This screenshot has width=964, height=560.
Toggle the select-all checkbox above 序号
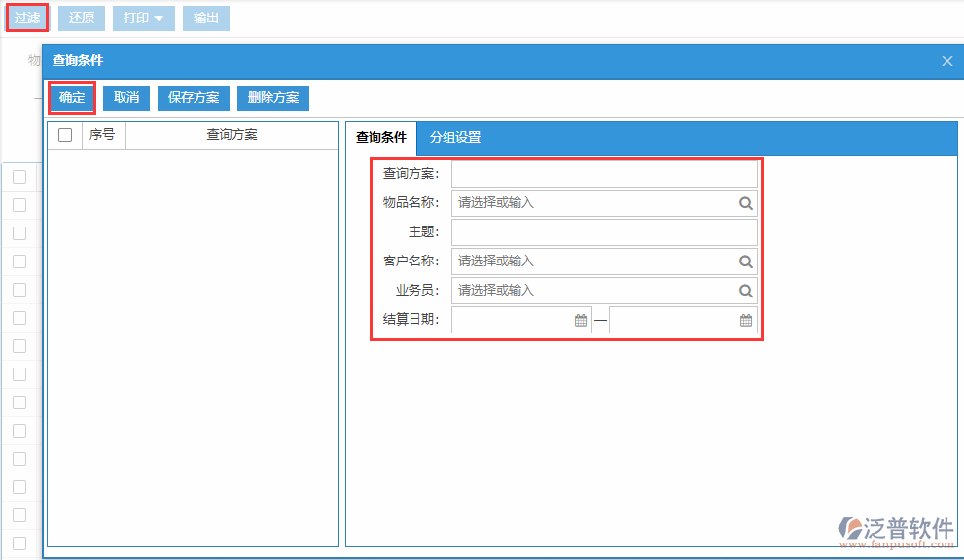(65, 134)
